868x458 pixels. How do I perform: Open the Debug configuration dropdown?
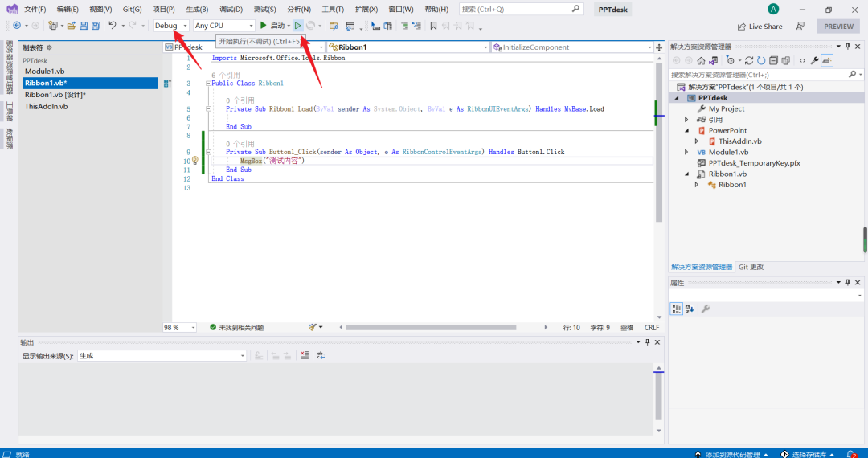click(x=171, y=26)
